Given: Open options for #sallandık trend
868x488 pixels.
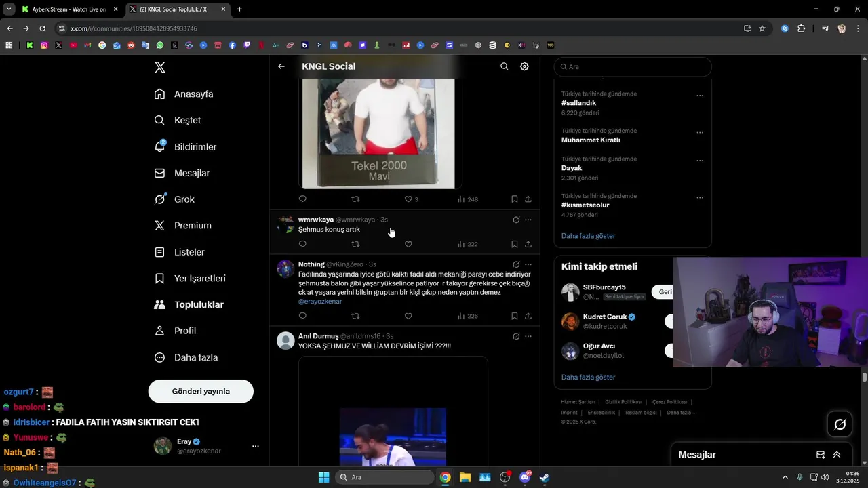Looking at the screenshot, I should [x=700, y=96].
